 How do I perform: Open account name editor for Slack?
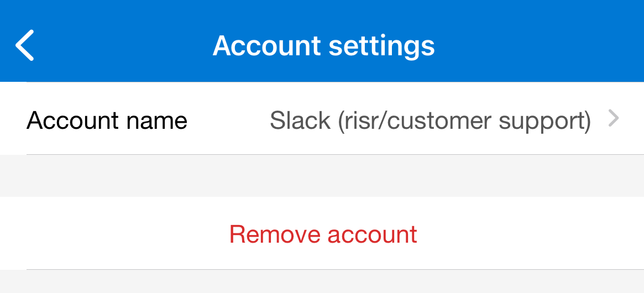point(430,120)
